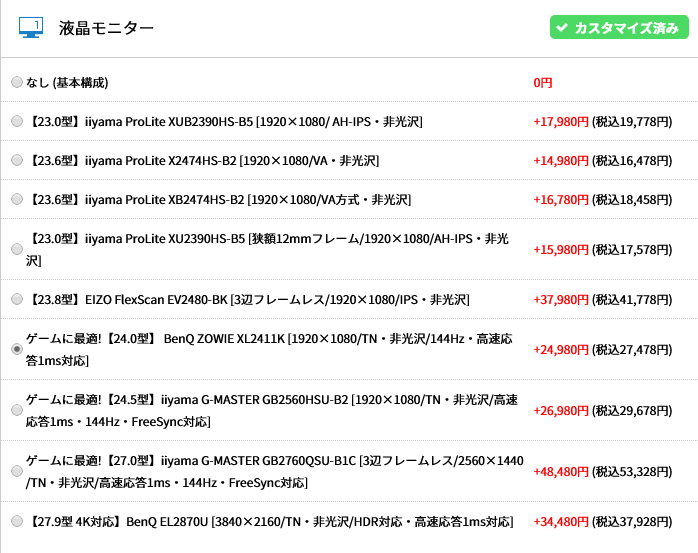Viewport: 698px width, 553px height.
Task: Click the selected BenQ ZOWIE XL2411K radio
Action: tap(16, 349)
